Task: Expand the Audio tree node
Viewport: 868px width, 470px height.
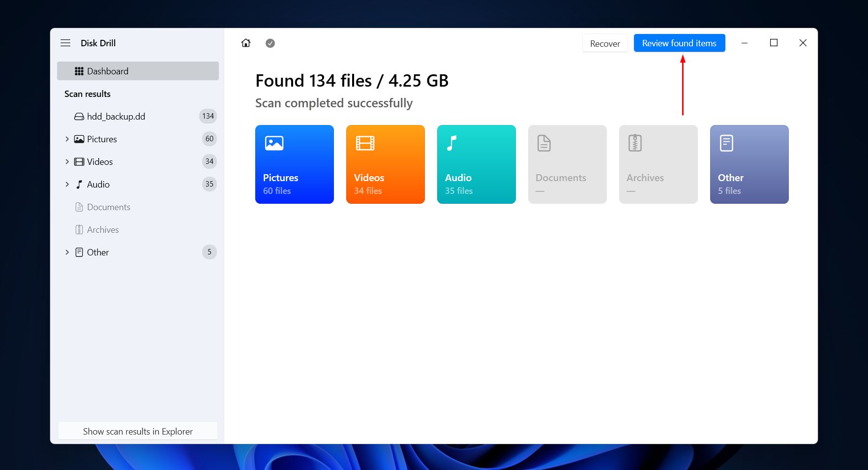Action: point(67,185)
